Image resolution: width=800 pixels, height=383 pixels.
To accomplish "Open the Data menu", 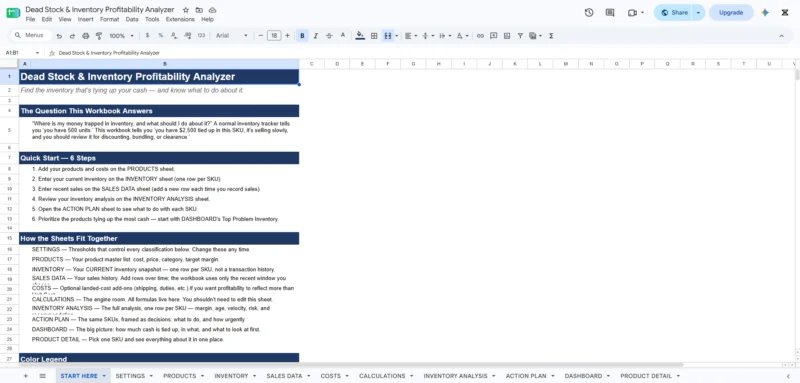I will 132,19.
